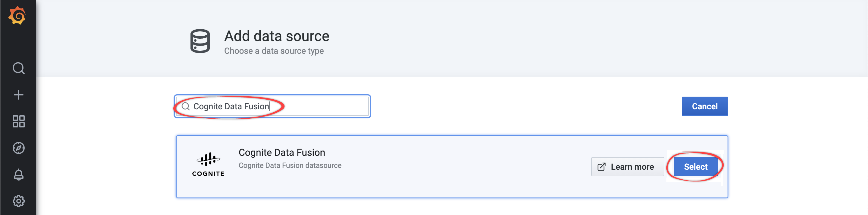Click the Add data source heading
The width and height of the screenshot is (868, 215).
277,36
